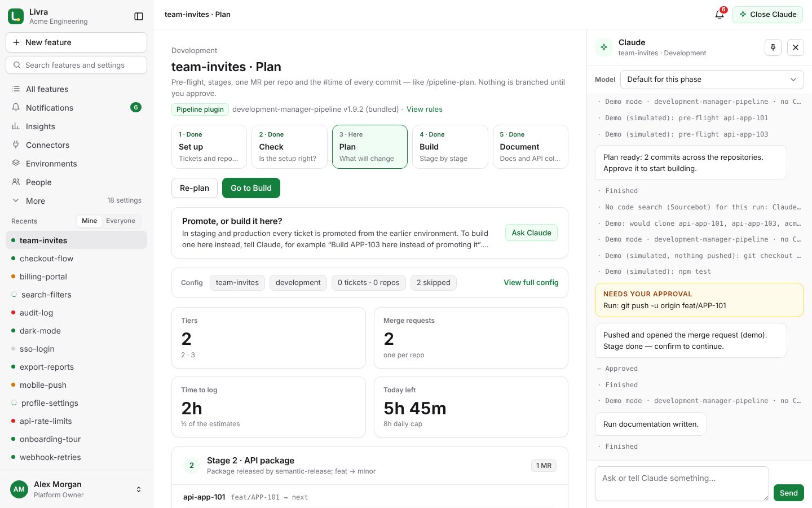
Task: Select step 1 Set up
Action: point(209,147)
